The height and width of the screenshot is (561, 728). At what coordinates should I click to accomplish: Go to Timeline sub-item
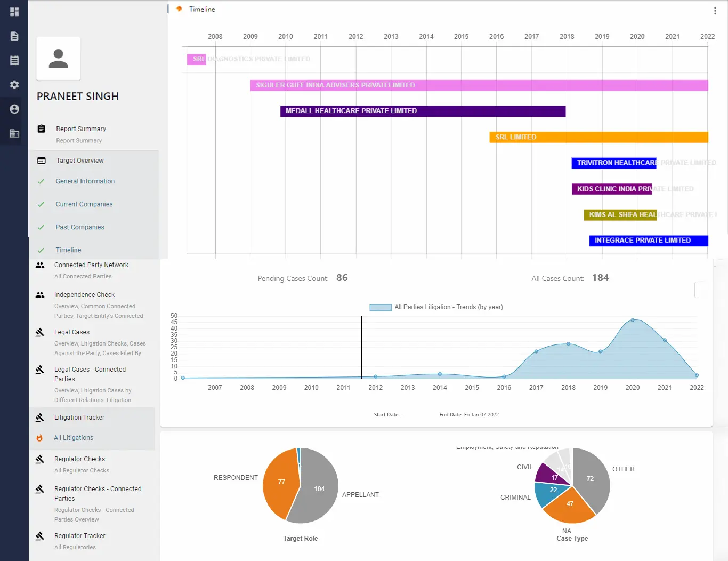point(69,250)
